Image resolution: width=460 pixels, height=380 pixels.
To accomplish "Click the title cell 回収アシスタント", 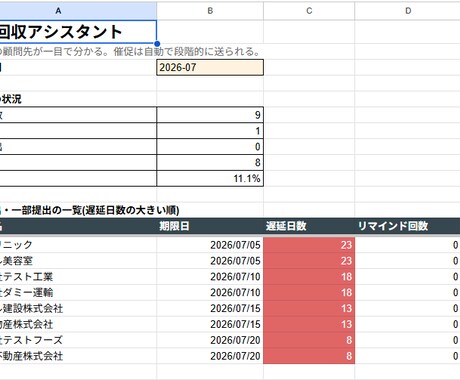I will (x=78, y=32).
